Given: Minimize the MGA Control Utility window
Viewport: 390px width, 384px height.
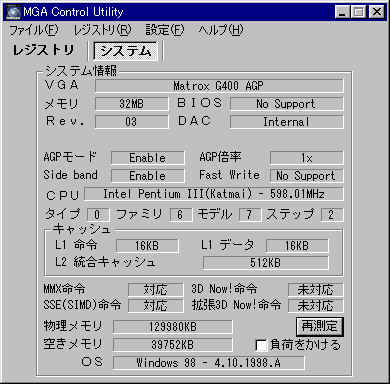Looking at the screenshot, I should tap(342, 13).
